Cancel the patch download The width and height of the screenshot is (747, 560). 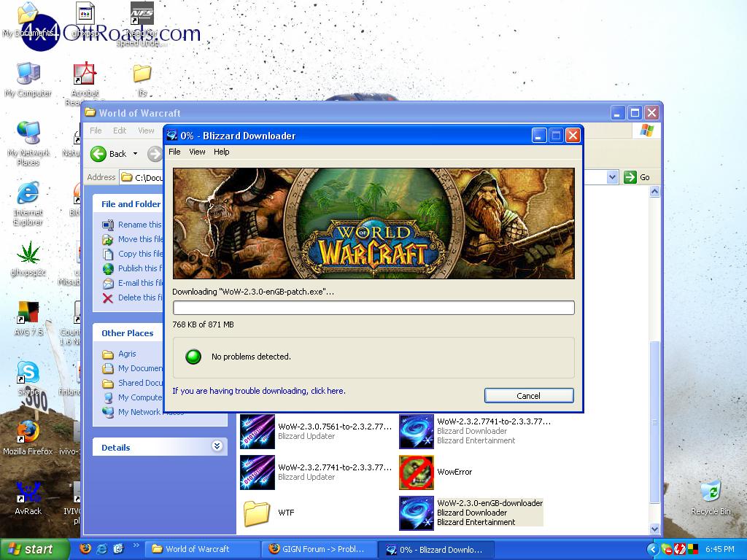point(529,396)
